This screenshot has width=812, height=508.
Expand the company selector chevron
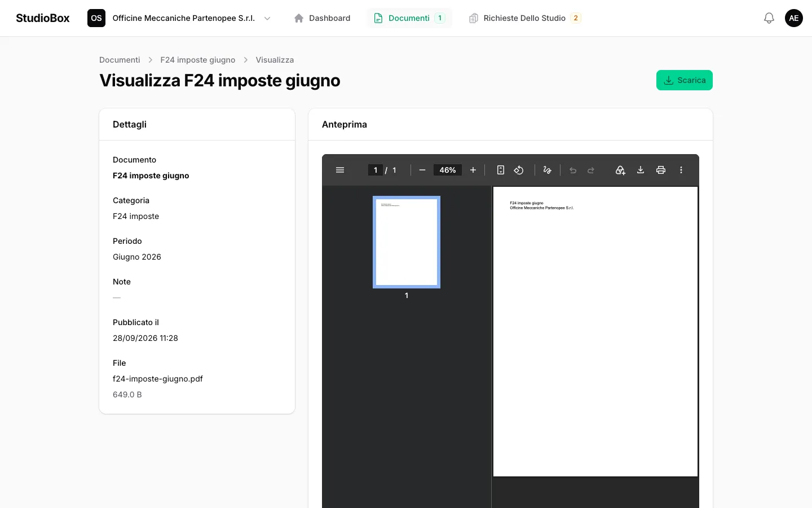267,18
